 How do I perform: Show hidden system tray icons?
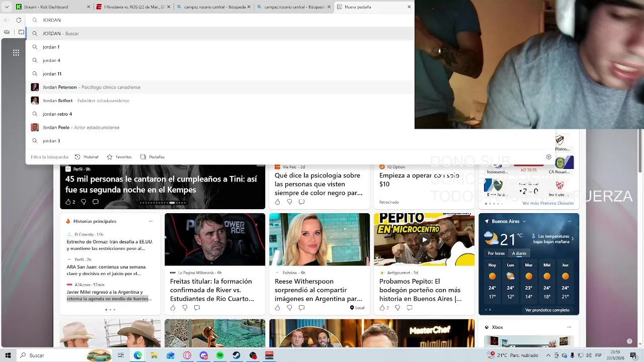click(x=548, y=355)
